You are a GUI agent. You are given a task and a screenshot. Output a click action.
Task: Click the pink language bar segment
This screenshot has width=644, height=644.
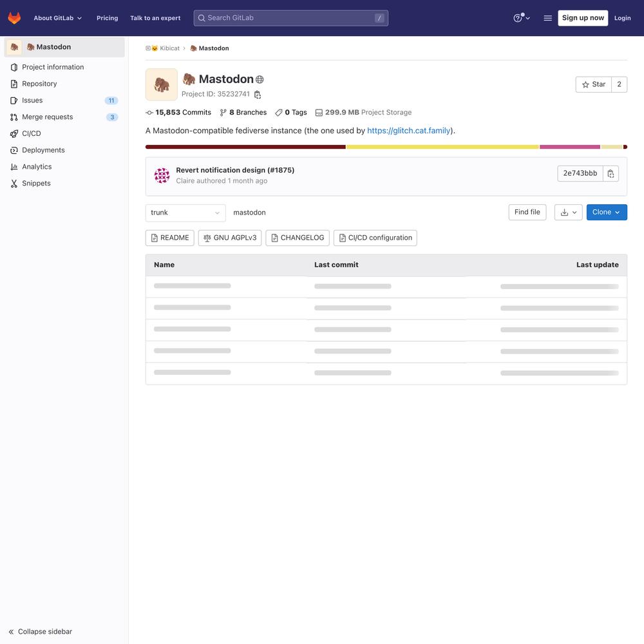pyautogui.click(x=570, y=147)
